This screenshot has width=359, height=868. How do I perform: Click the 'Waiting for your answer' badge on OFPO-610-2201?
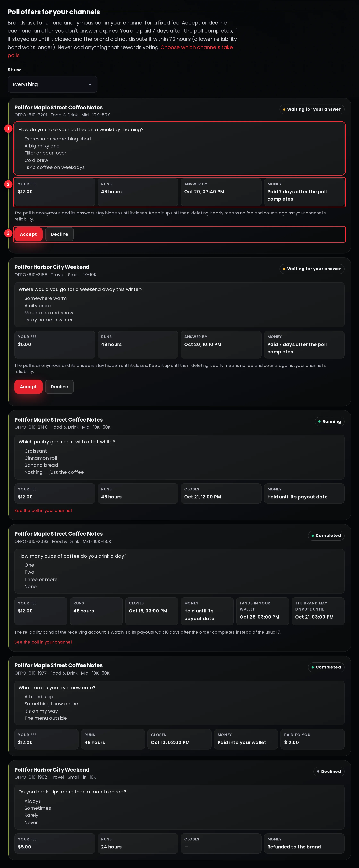click(312, 109)
